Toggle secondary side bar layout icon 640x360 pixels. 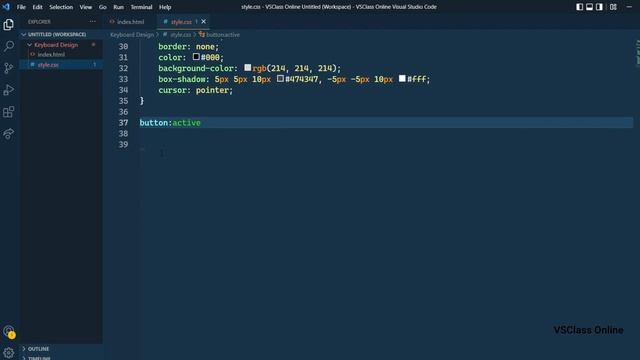[599, 7]
